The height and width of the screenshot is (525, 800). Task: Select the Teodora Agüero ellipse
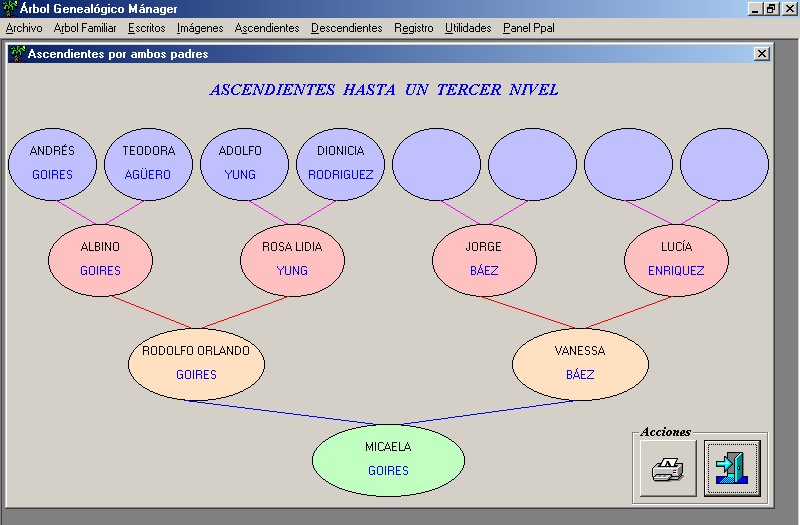(148, 164)
